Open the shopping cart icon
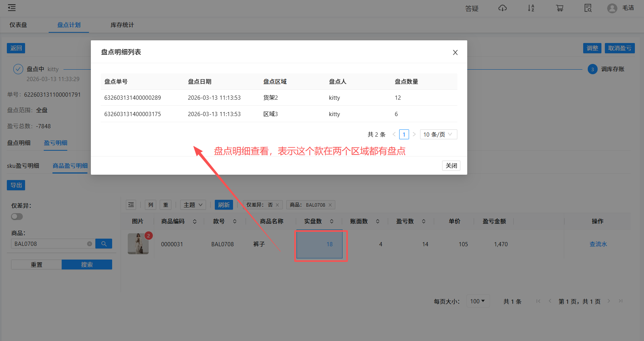 560,8
